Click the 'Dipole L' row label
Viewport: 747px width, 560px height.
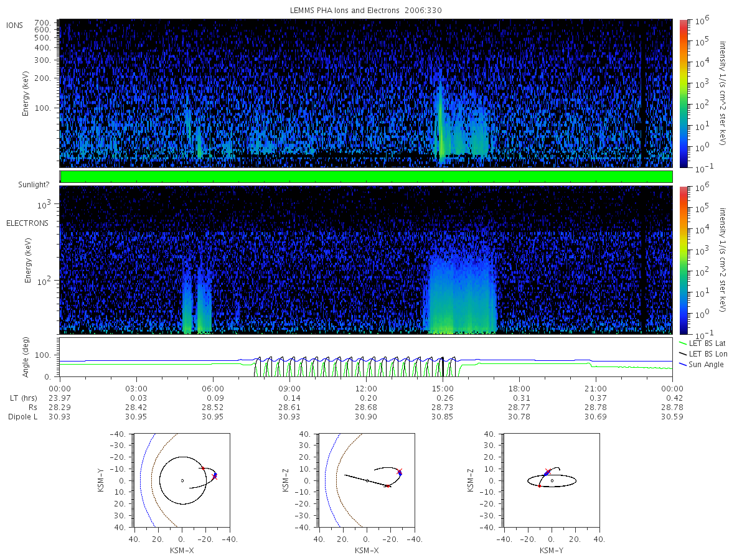pos(22,416)
